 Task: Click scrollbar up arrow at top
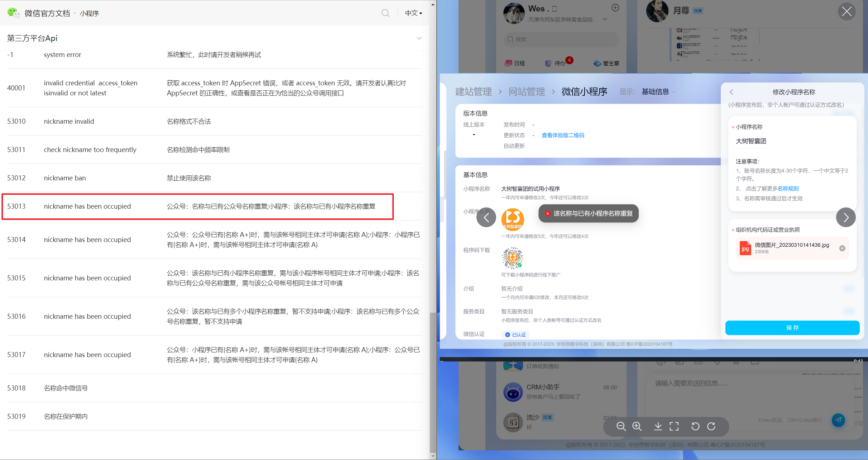pos(433,4)
